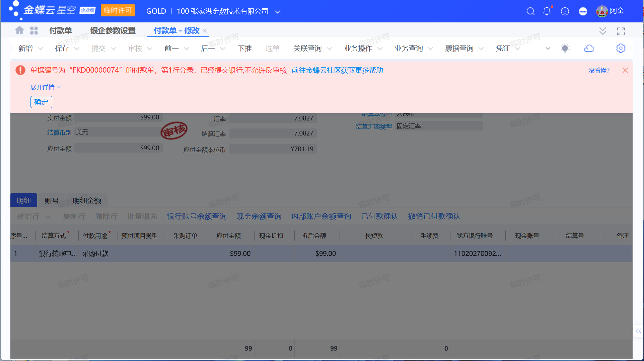Viewport: 644px width, 361px height.
Task: Click 业务操作 in the toolbar
Action: pos(358,49)
